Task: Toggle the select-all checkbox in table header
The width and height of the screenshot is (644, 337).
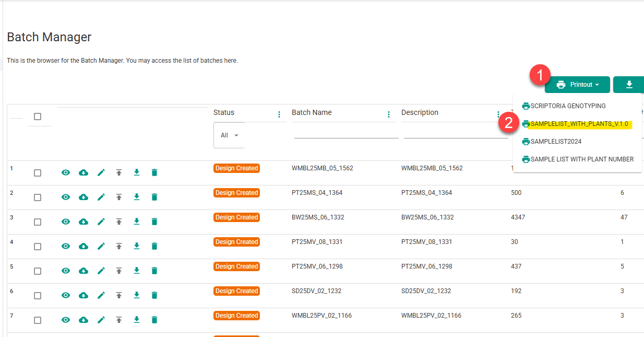Action: [38, 117]
